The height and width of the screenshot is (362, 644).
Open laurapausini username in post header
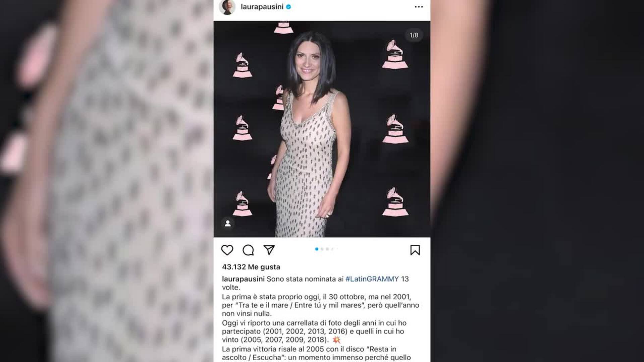point(262,7)
